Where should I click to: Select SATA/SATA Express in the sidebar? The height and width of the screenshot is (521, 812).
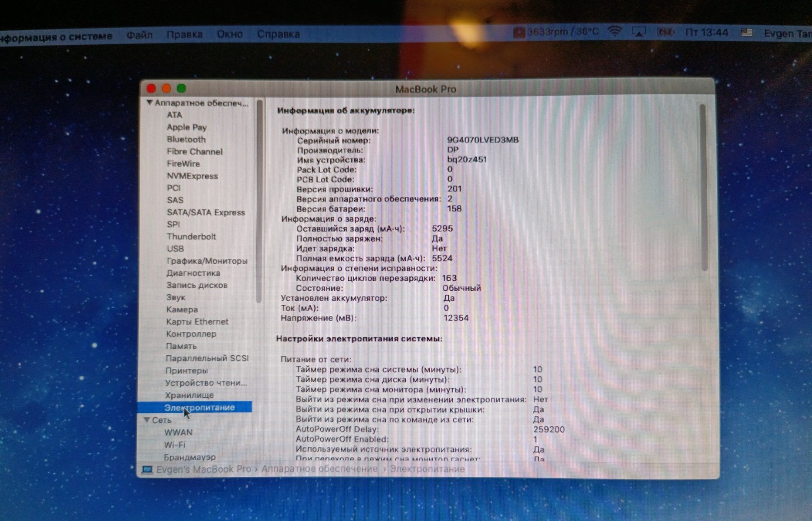click(206, 212)
